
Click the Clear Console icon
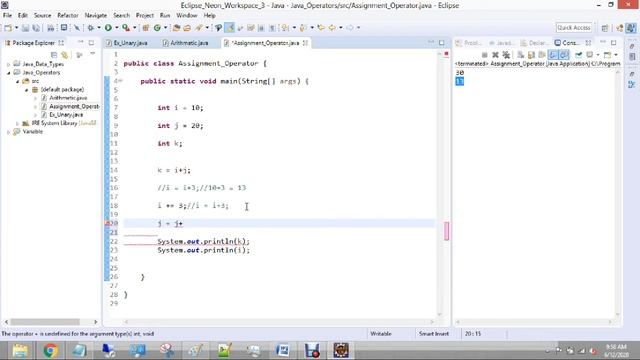tap(520, 55)
